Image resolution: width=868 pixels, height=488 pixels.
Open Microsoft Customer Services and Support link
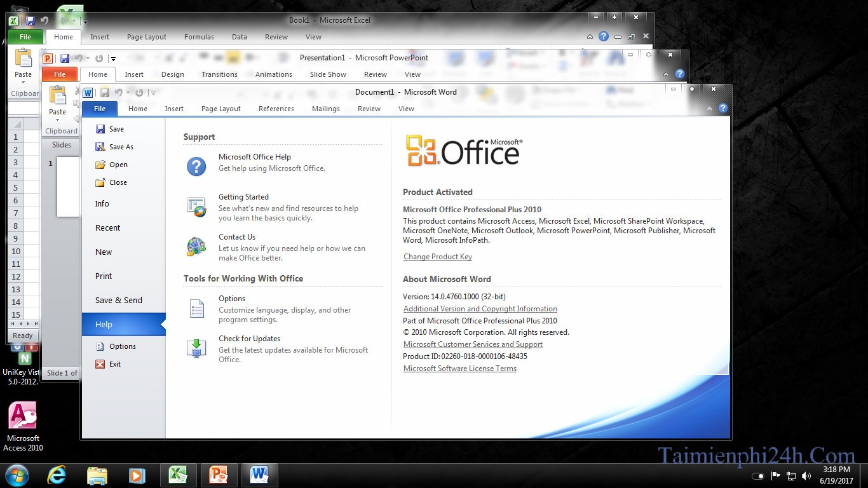tap(473, 344)
